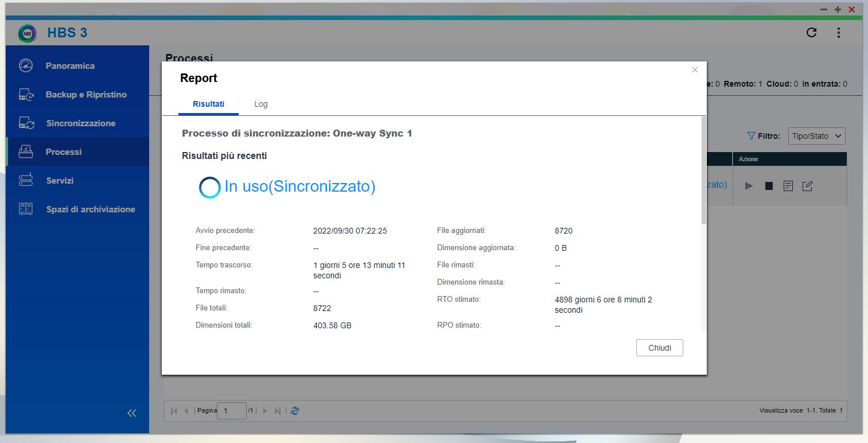This screenshot has height=443, width=868.
Task: Click the report dialog vertical scrollbar
Action: pyautogui.click(x=703, y=172)
